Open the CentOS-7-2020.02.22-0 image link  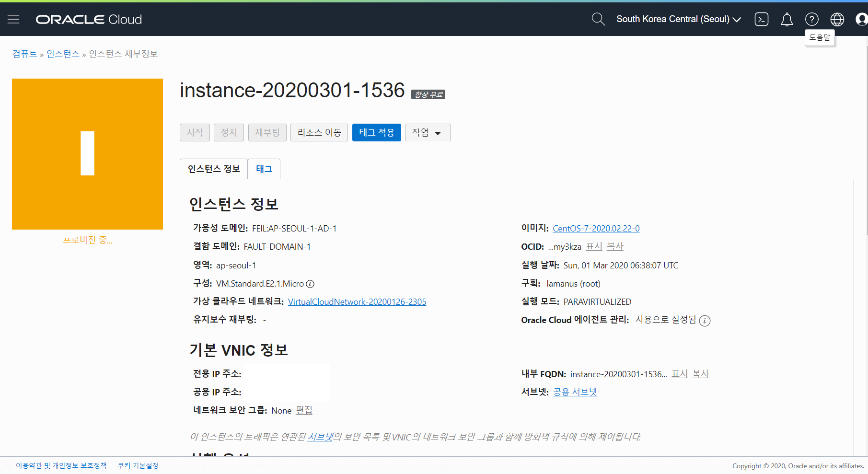[596, 229]
